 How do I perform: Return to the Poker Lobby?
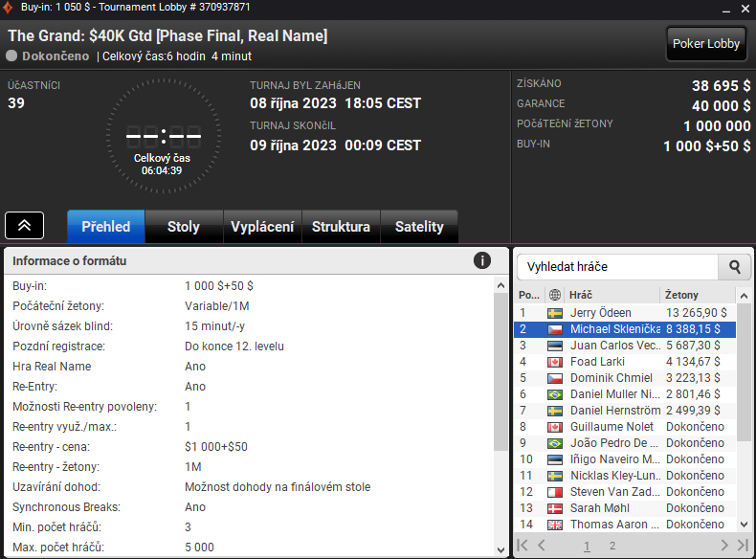pyautogui.click(x=706, y=43)
